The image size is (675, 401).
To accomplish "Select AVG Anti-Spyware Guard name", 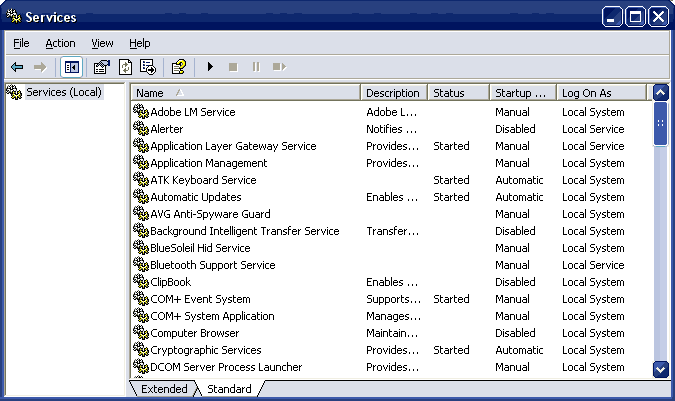I will point(211,214).
